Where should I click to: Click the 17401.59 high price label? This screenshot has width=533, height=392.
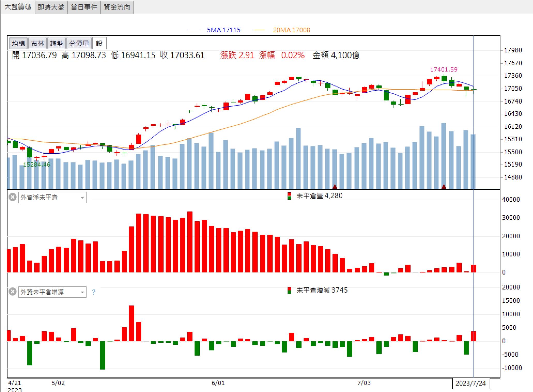[x=444, y=69]
